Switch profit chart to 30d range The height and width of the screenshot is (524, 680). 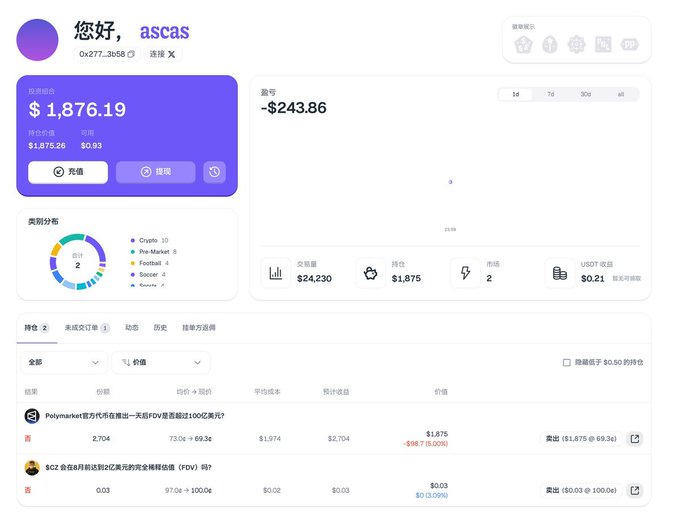586,94
